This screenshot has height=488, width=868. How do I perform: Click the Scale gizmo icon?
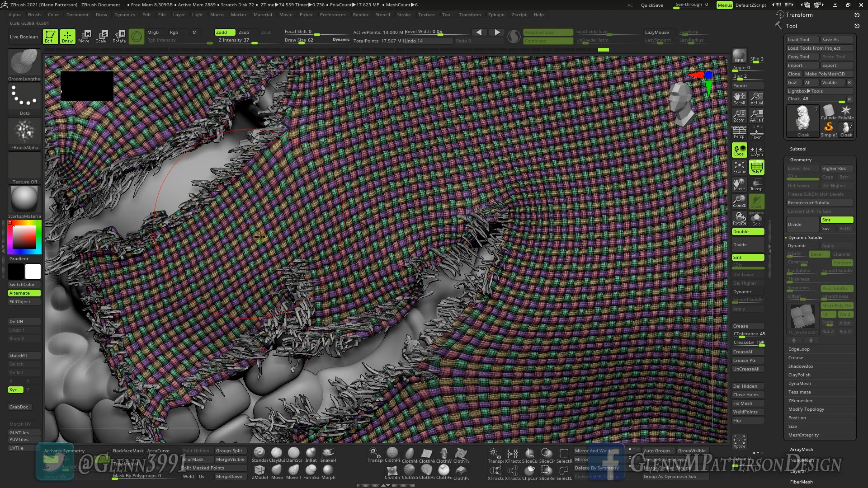tap(101, 36)
